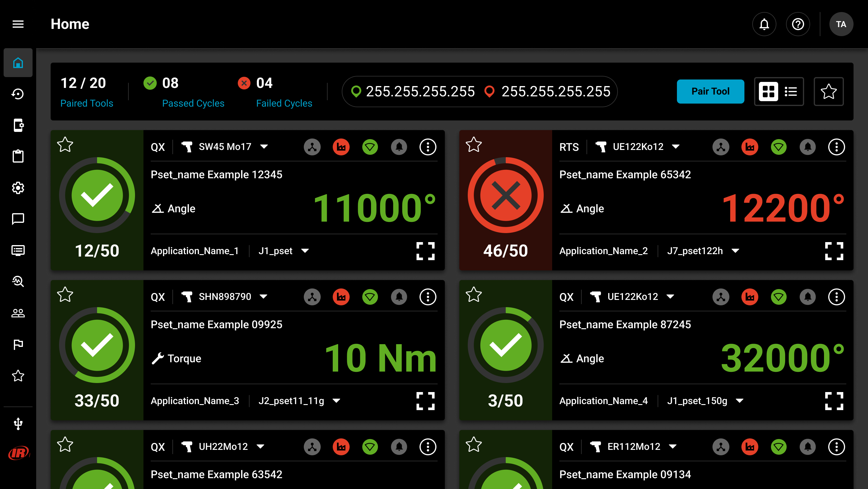Expand the ER112Mo12 tool dropdown
The width and height of the screenshot is (868, 489).
coord(673,447)
